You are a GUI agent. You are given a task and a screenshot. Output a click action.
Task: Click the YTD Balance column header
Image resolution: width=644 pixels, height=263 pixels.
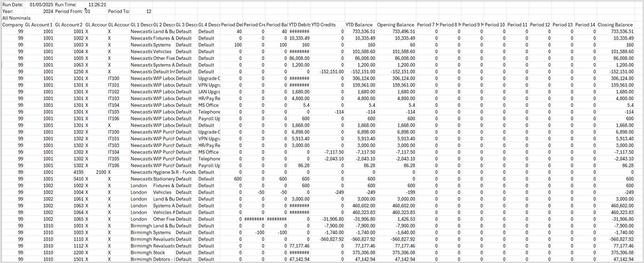tap(356, 25)
